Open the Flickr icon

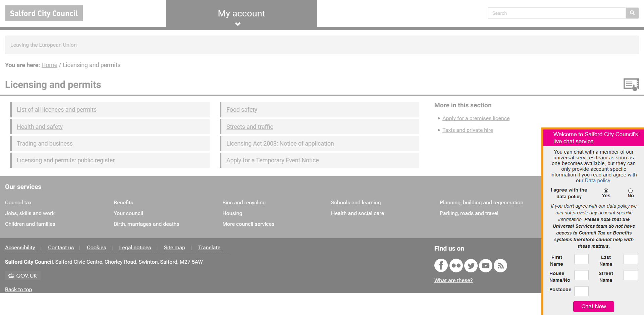456,265
